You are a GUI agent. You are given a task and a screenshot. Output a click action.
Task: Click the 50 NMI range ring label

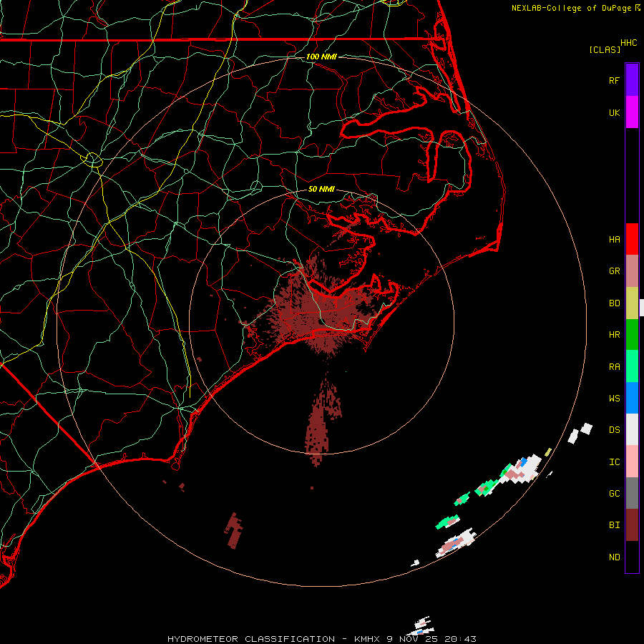(x=321, y=189)
